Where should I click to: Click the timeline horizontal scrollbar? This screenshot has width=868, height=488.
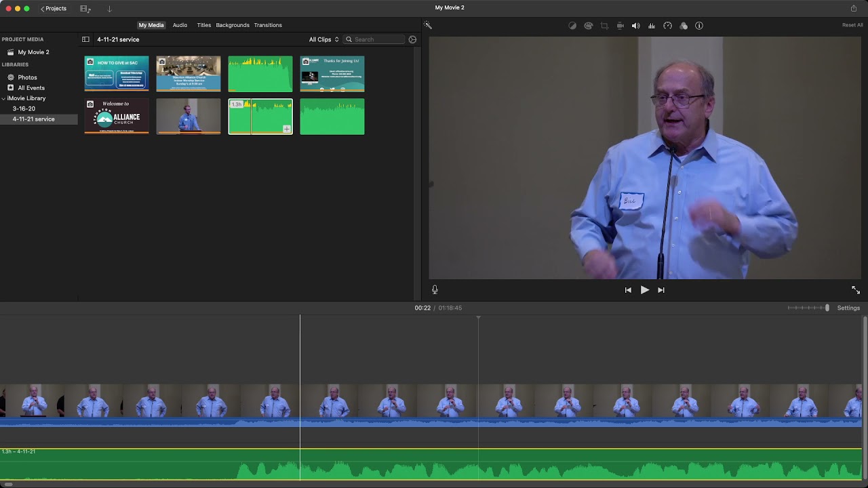7,484
